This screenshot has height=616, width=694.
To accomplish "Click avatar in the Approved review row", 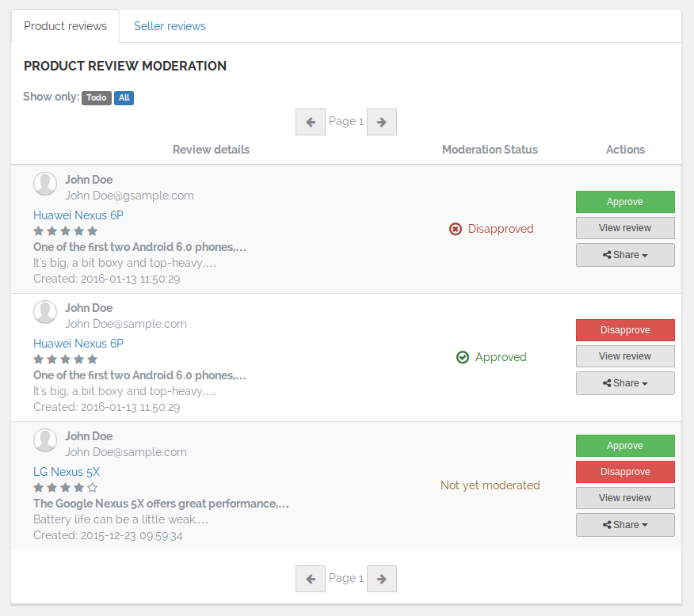I will click(45, 312).
